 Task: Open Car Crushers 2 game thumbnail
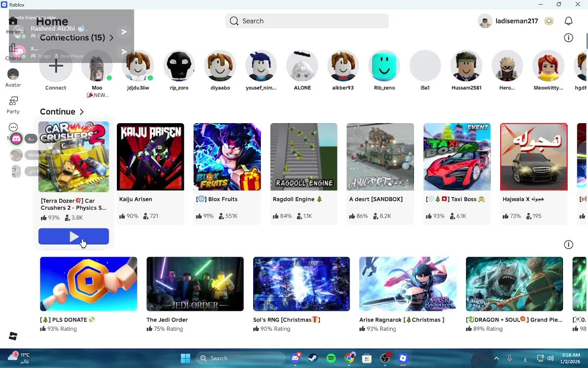coord(73,156)
